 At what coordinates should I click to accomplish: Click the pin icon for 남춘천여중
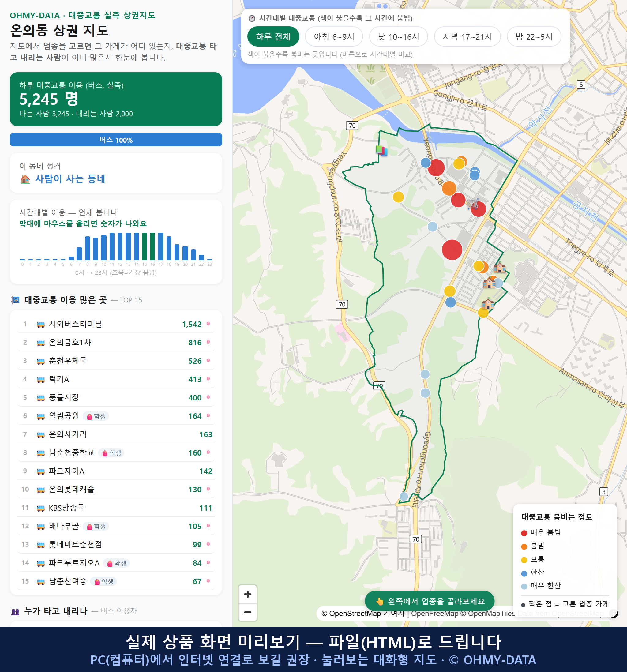[208, 581]
